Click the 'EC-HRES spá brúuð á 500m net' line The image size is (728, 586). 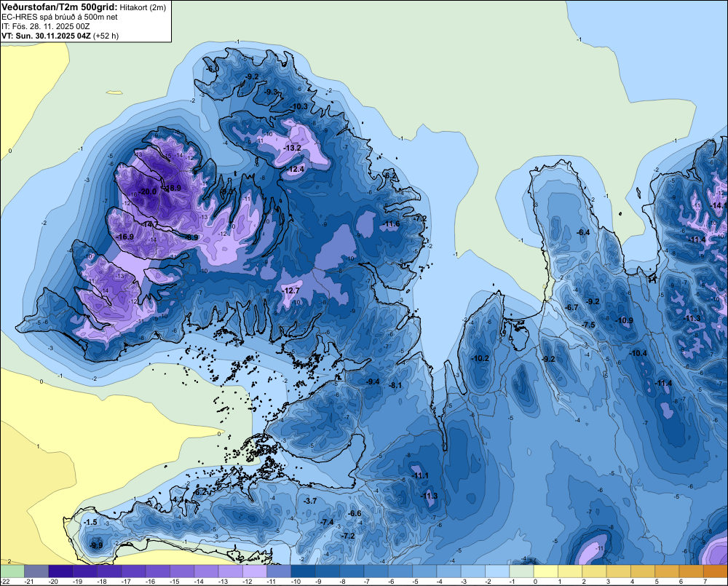click(x=60, y=17)
